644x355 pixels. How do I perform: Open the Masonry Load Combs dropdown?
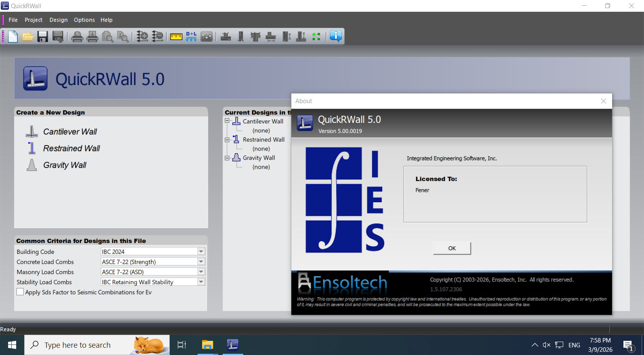pos(201,272)
